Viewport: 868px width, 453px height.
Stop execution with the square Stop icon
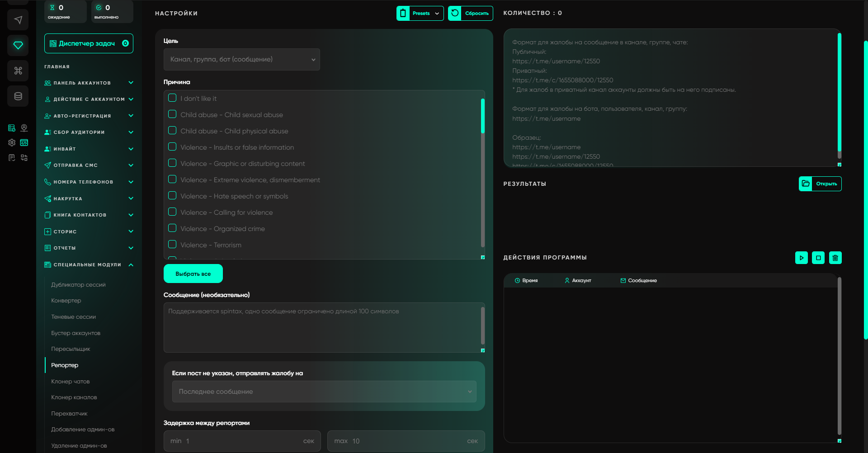pos(818,258)
